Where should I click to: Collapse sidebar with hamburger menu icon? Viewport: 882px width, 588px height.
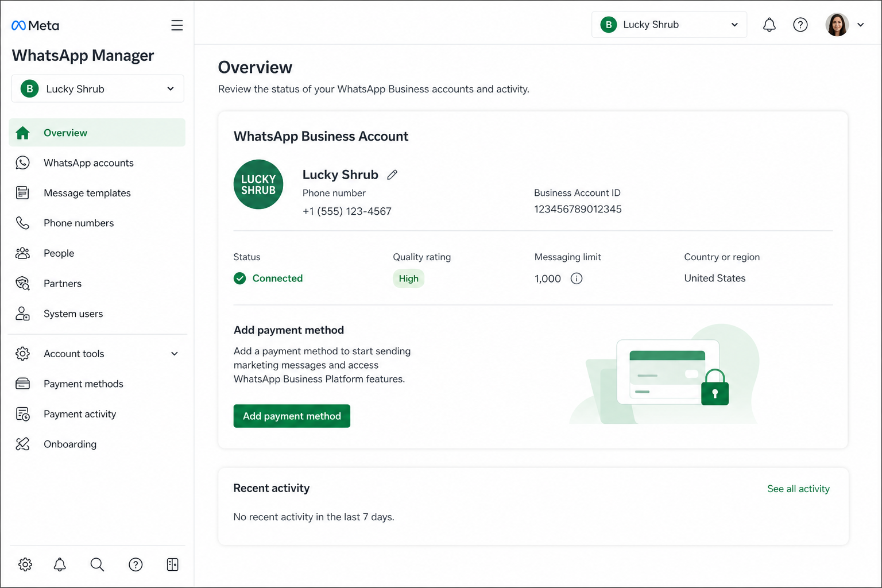(177, 25)
